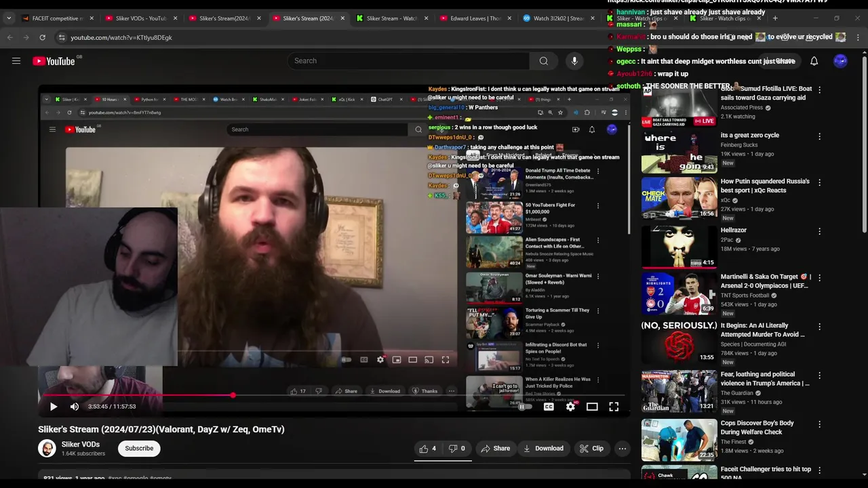Screen dimensions: 868x488
Task: Open YouTube notifications bell
Action: click(814, 61)
